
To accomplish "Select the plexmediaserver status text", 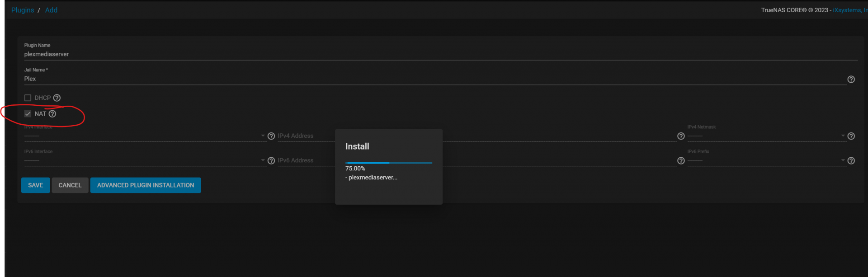I will tap(372, 178).
